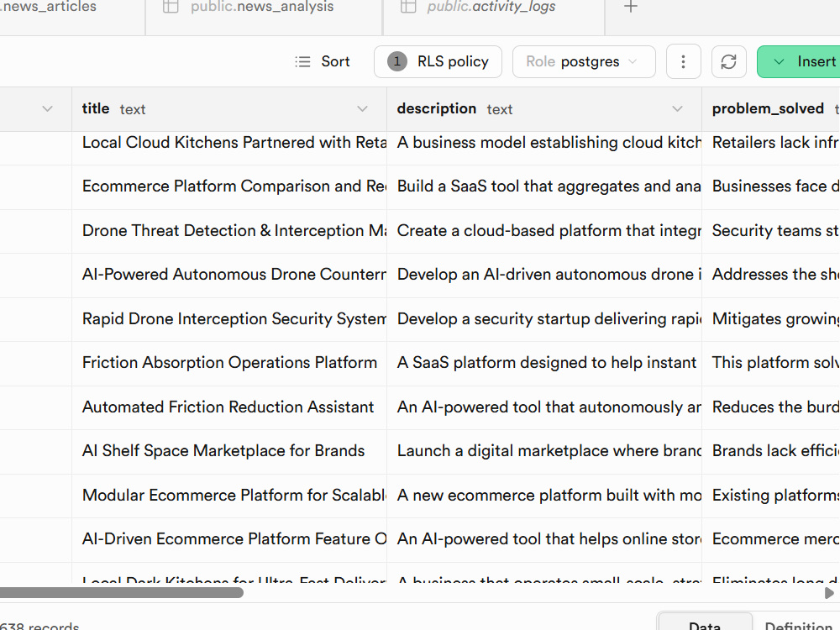Image resolution: width=840 pixels, height=630 pixels.
Task: Click the table icon on news_analysis tab
Action: pos(171,7)
